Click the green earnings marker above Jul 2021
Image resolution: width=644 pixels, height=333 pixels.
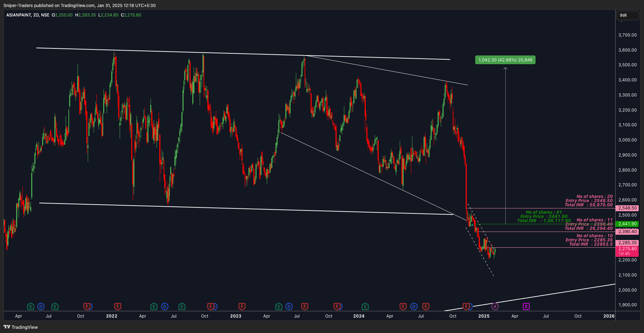[55, 306]
